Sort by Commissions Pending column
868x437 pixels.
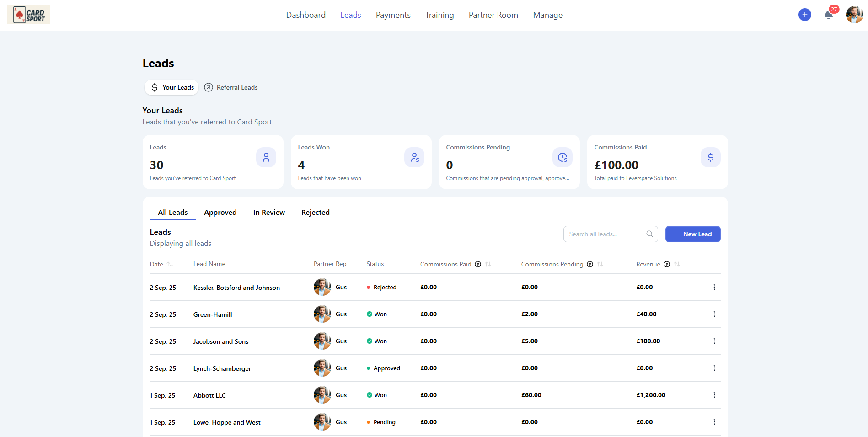click(600, 264)
